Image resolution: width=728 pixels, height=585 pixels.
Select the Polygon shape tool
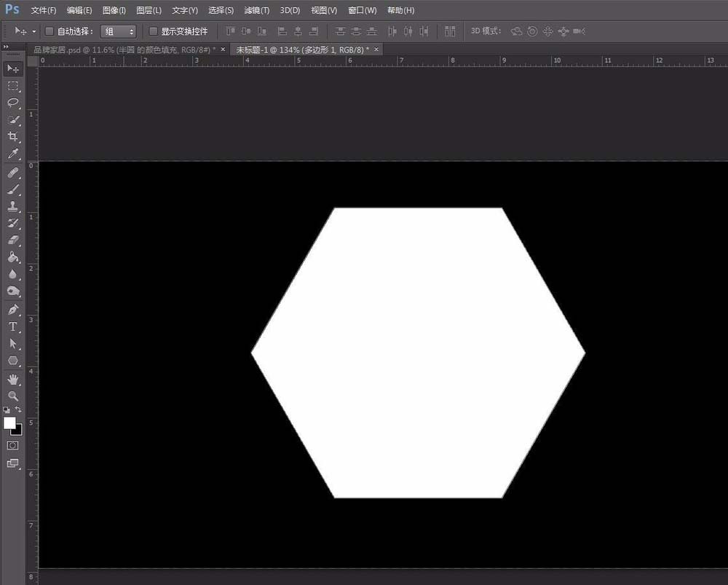coord(13,361)
